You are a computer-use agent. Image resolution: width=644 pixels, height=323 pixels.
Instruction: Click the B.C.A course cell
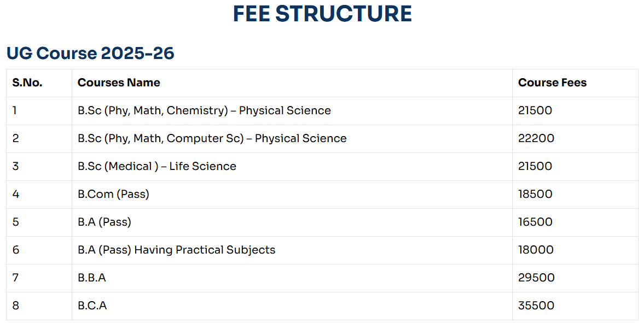click(92, 306)
